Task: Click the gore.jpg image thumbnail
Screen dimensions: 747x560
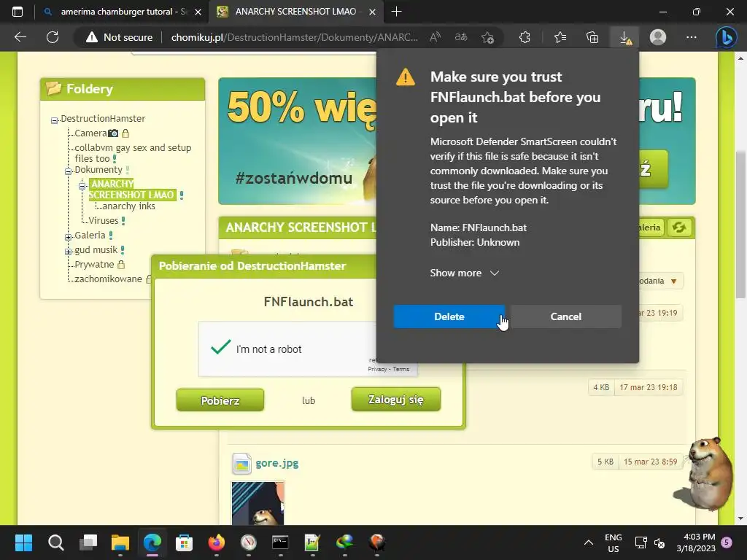Action: [258, 503]
